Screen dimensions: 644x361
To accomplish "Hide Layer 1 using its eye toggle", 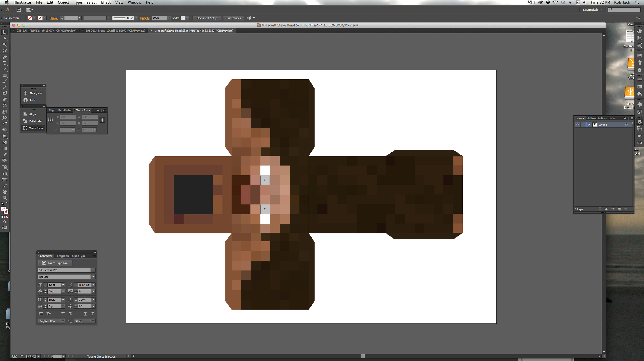I will (x=577, y=124).
